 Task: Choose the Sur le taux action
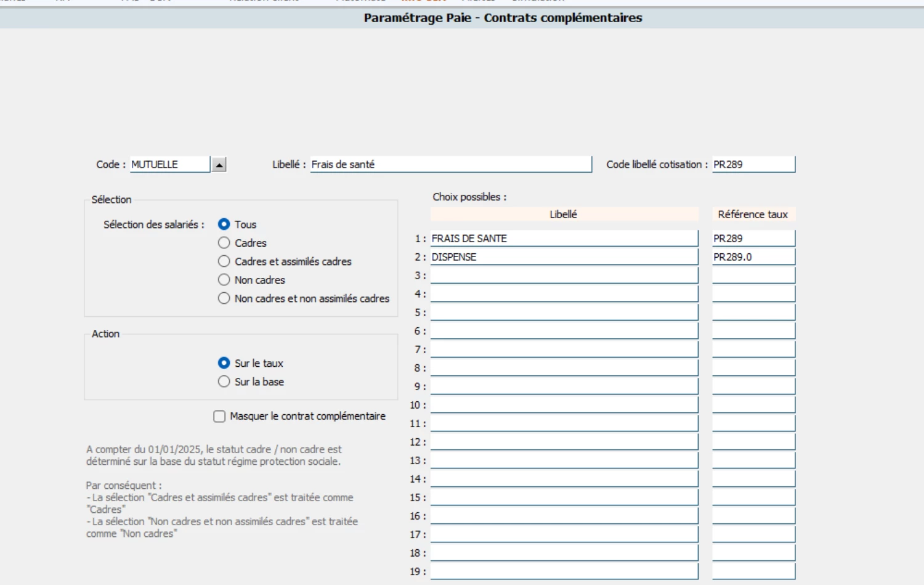224,363
